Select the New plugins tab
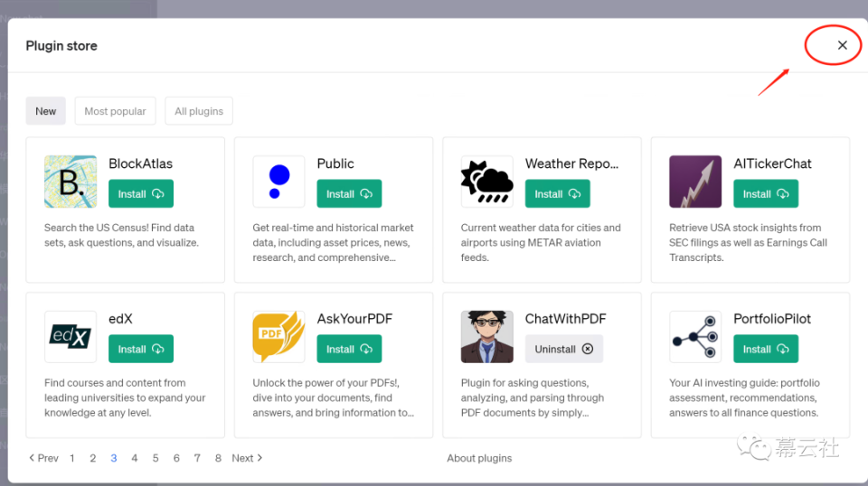Image resolution: width=868 pixels, height=486 pixels. [x=46, y=111]
